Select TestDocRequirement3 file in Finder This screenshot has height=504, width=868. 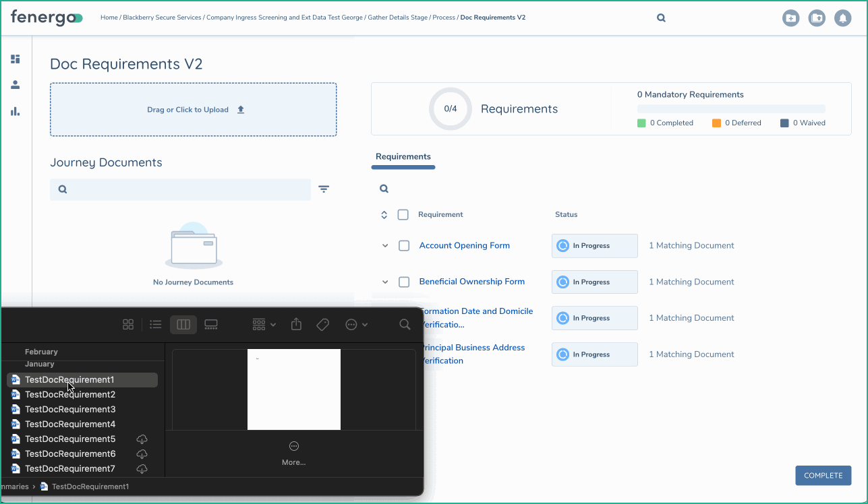pos(70,410)
